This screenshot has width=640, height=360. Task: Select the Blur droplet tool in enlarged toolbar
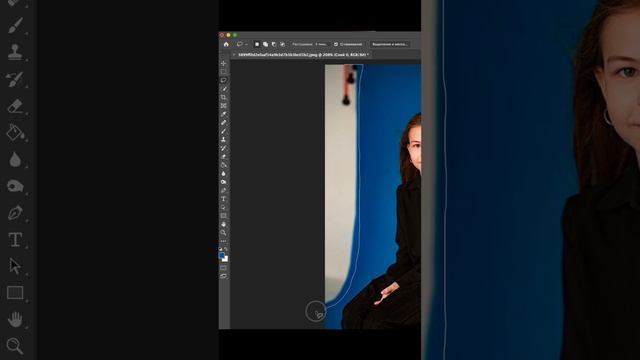15,160
